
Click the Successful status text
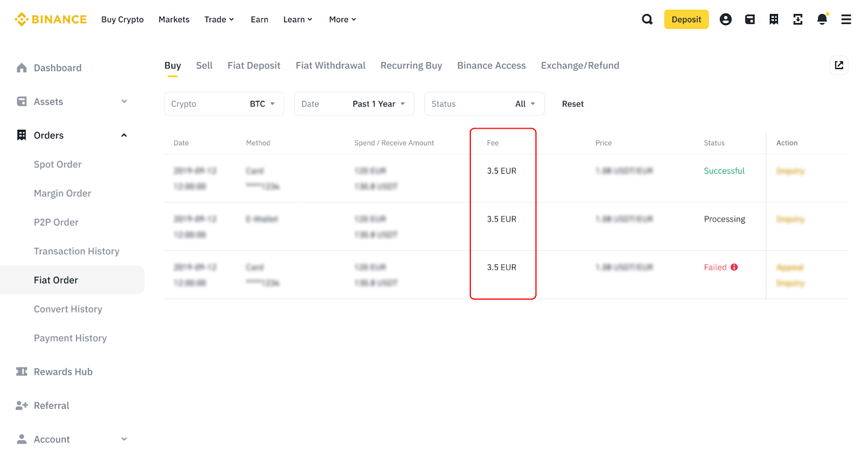pos(724,171)
